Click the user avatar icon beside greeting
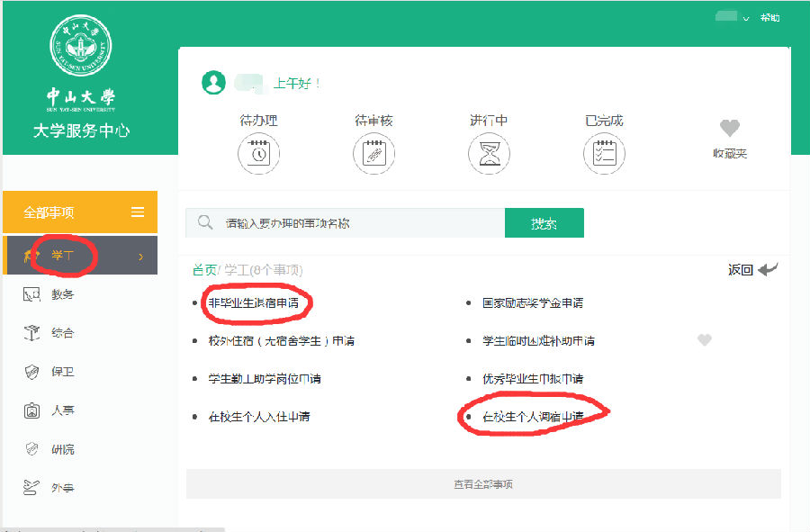 coord(213,83)
